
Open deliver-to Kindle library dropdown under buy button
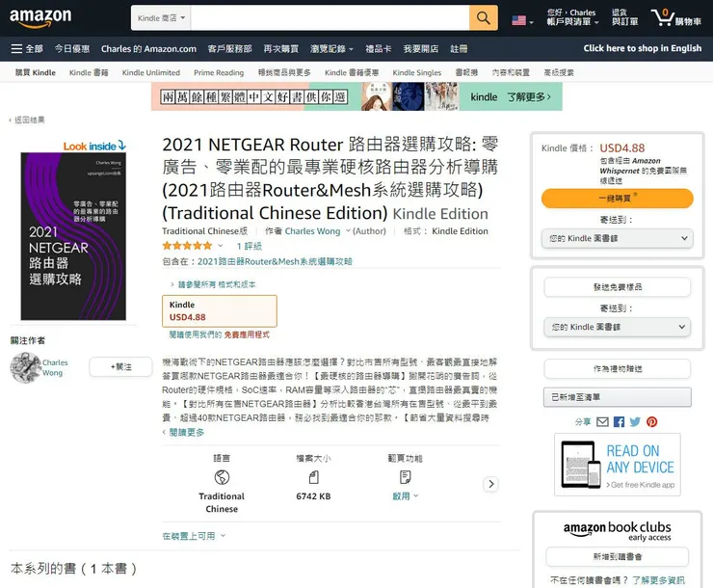[617, 238]
